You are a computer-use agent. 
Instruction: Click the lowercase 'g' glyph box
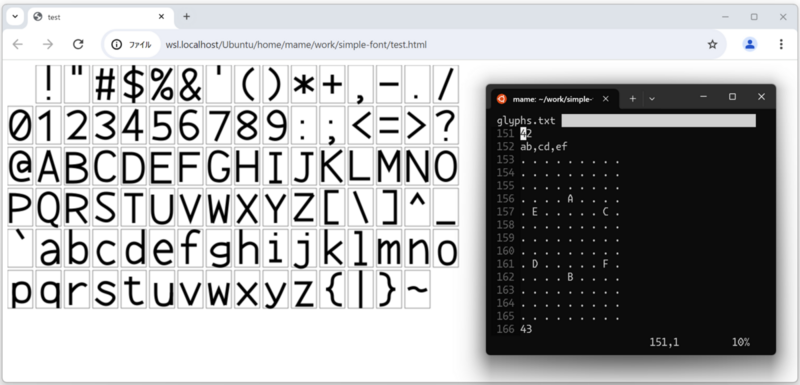point(219,248)
